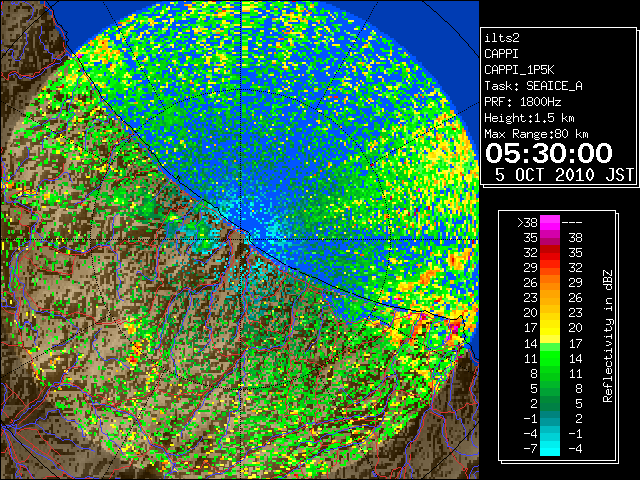Select the 'PRF: 1800Hz' line
Viewport: 640px width, 480px height.
click(522, 102)
